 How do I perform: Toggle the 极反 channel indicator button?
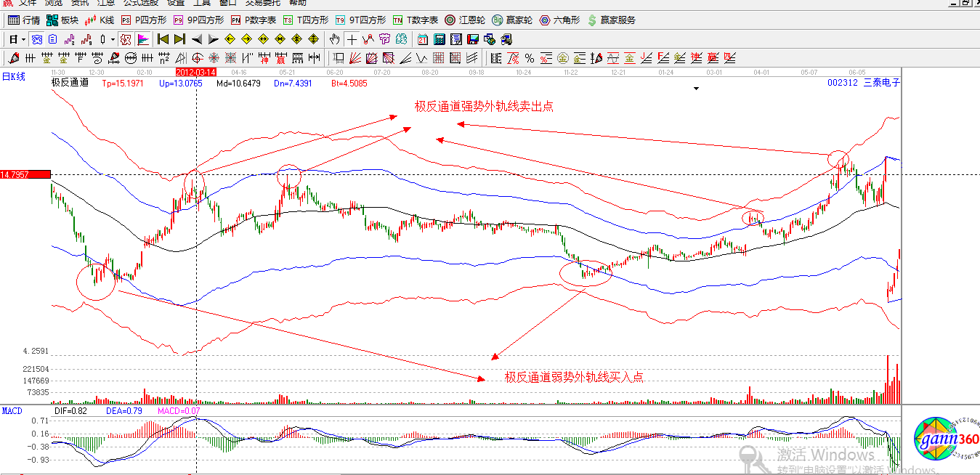(125, 39)
